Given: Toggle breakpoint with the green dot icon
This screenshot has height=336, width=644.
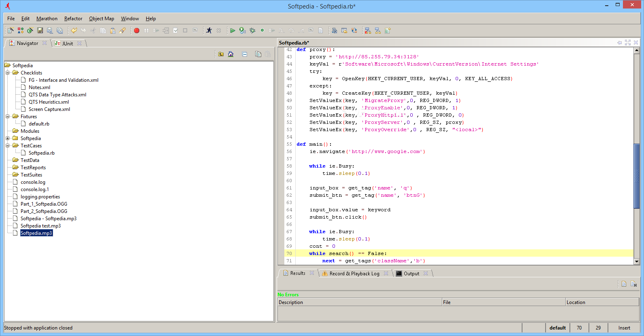Looking at the screenshot, I should click(x=262, y=30).
